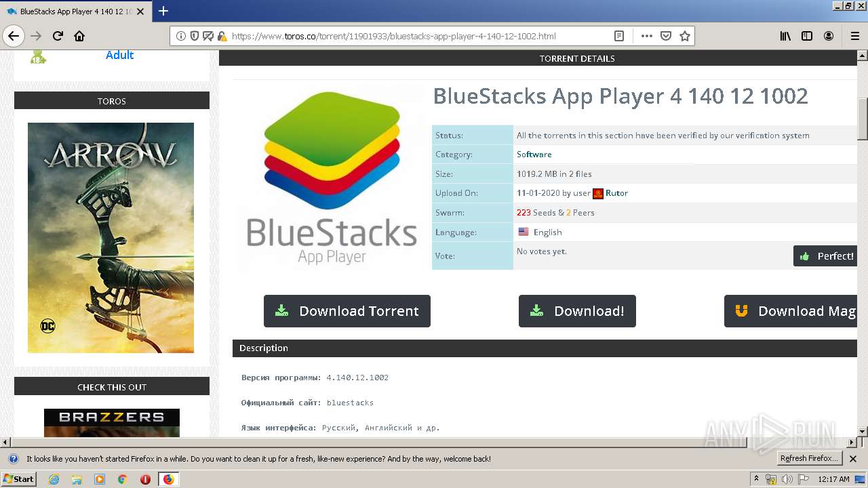The image size is (868, 488).
Task: Vote Perfect with thumbs-up button
Action: 826,256
